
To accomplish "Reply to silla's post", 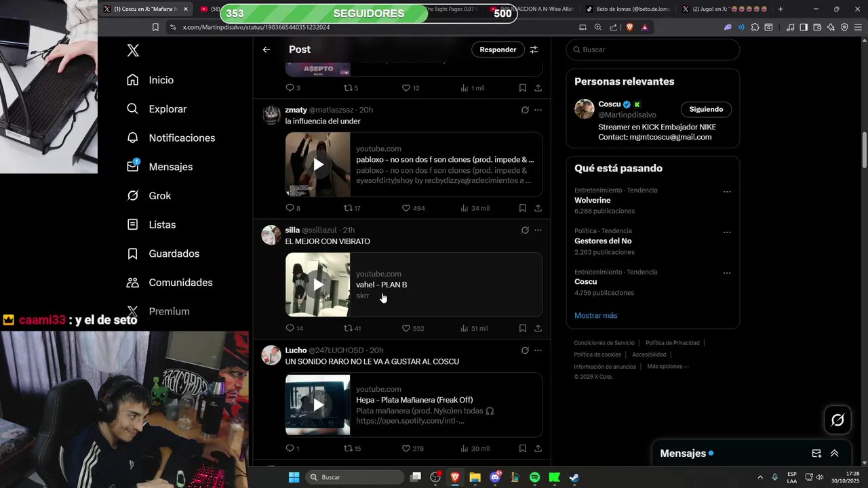I will (290, 328).
